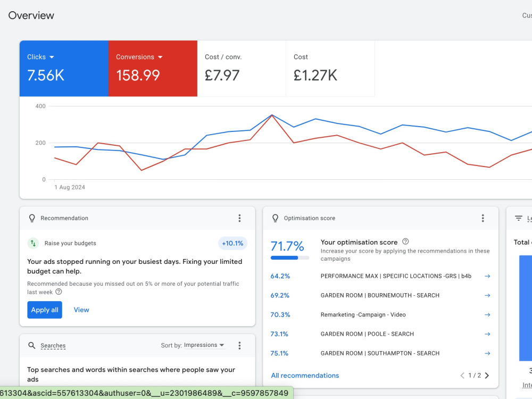
Task: Open Sort by Impressions dropdown
Action: click(x=204, y=345)
